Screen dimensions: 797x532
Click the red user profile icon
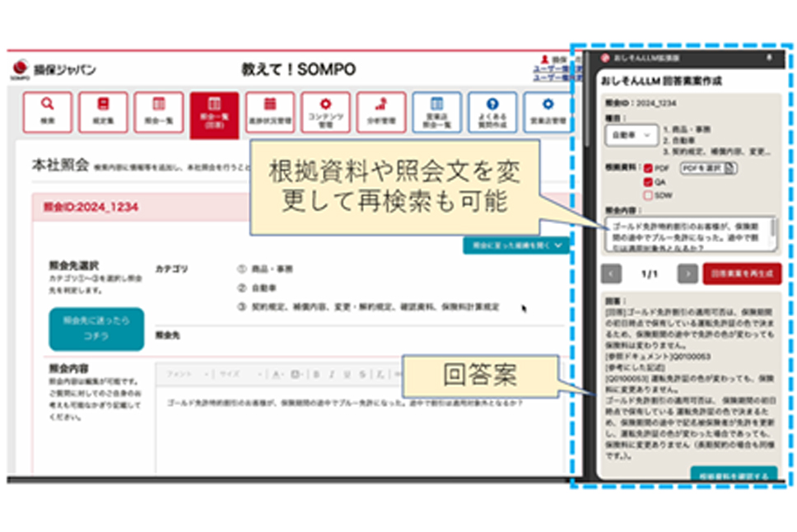[x=545, y=59]
